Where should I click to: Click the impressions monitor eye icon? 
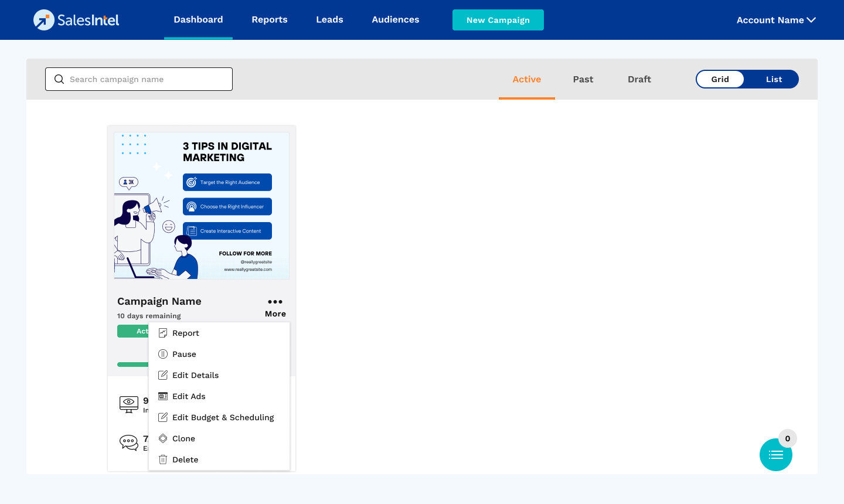[x=129, y=404]
